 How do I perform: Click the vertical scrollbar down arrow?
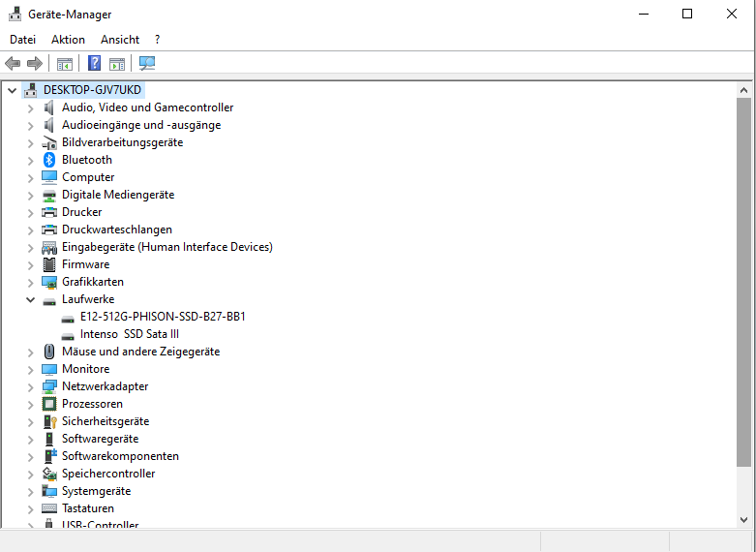(743, 520)
